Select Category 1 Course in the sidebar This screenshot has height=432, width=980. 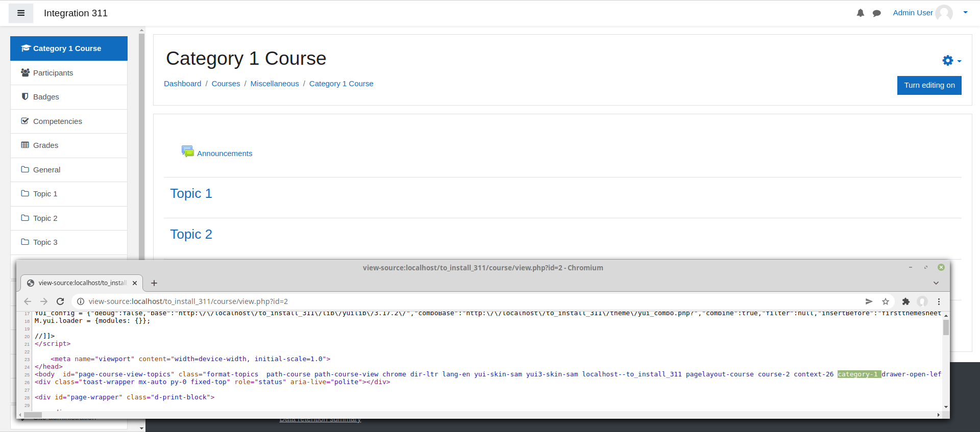(69, 48)
